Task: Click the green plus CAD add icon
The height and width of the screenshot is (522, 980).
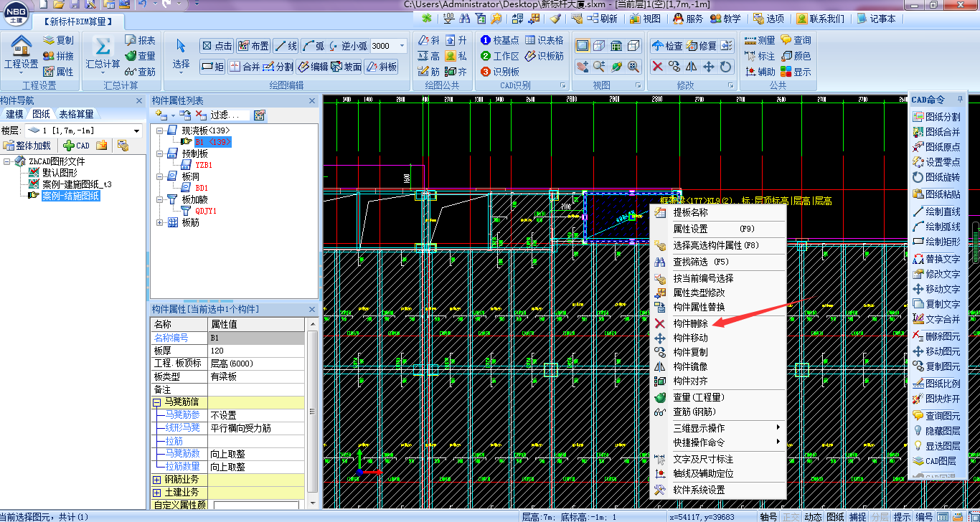Action: (x=70, y=146)
